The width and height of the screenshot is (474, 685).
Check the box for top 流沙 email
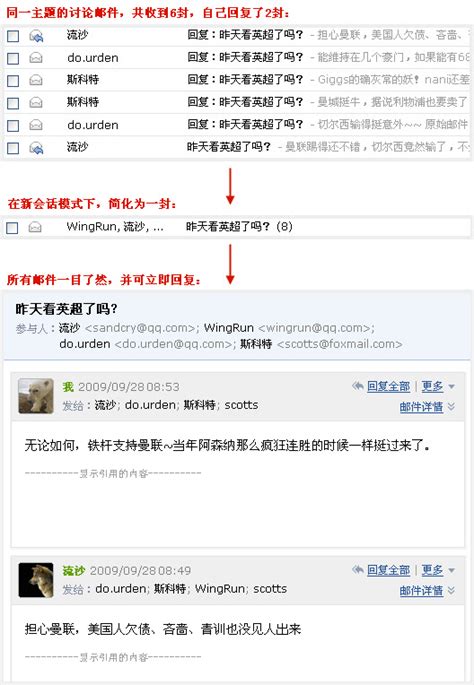tap(13, 36)
